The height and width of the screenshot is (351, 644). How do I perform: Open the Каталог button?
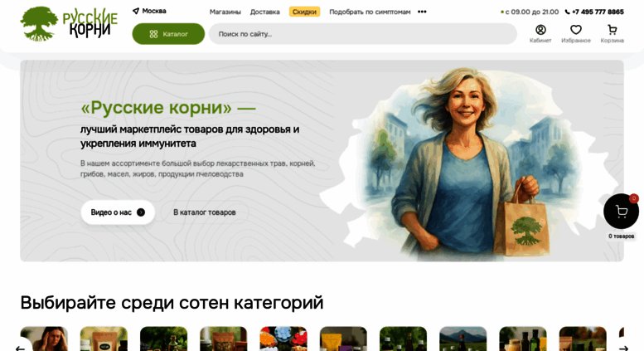pos(168,34)
